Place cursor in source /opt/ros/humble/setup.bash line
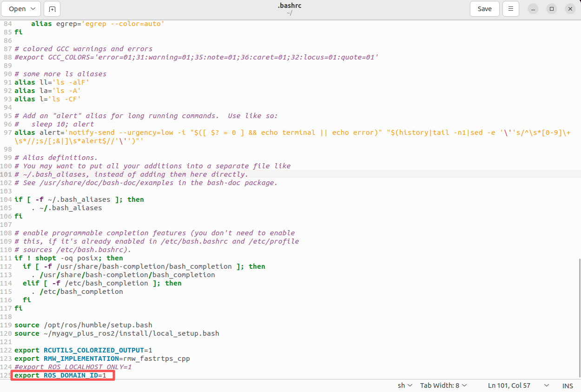This screenshot has width=581, height=392. (83, 325)
